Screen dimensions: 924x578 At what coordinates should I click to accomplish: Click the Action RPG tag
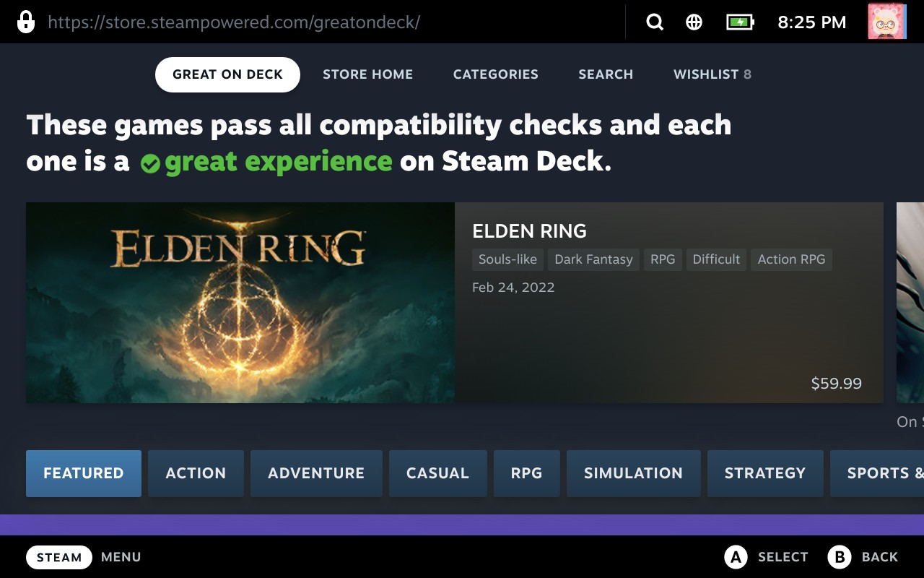coord(791,259)
